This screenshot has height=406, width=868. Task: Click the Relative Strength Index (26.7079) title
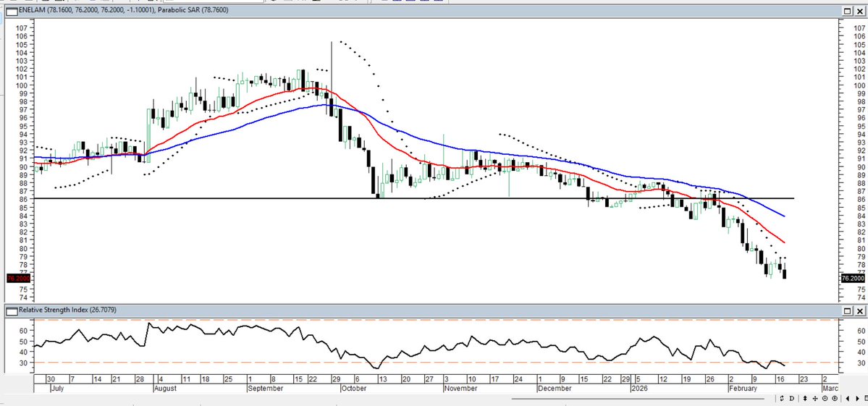tap(67, 310)
